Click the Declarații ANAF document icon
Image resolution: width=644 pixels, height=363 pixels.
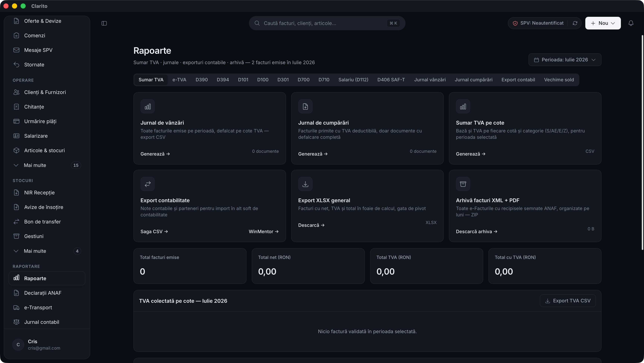point(16,293)
